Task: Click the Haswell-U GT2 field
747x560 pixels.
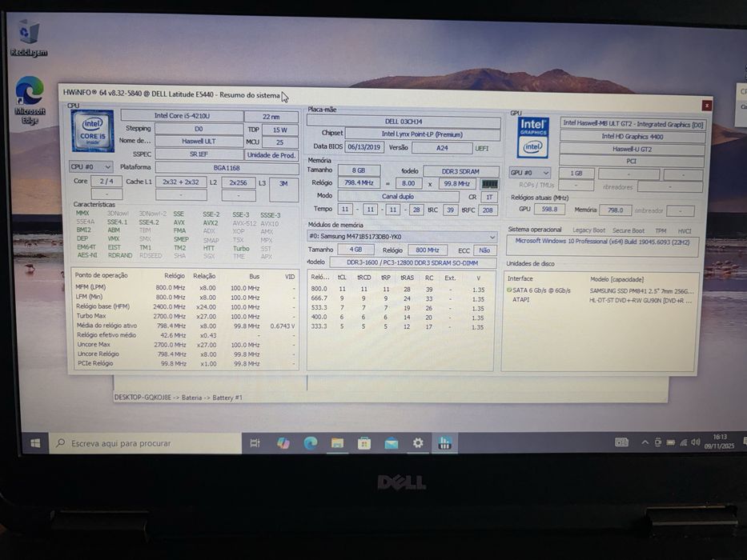Action: click(x=633, y=149)
